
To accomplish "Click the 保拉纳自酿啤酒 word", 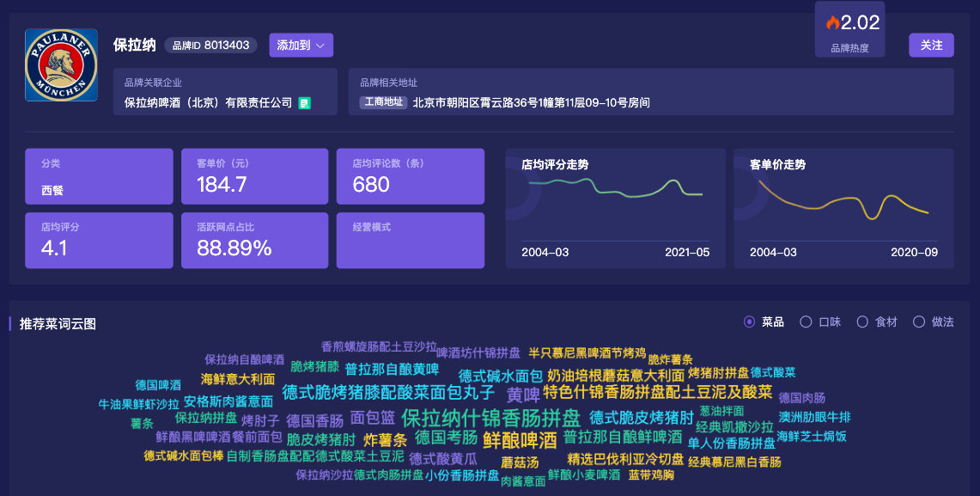I will click(245, 359).
